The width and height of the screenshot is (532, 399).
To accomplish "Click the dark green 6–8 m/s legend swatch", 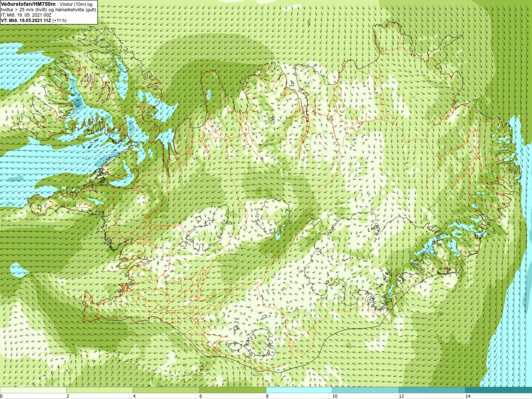I will tap(233, 390).
